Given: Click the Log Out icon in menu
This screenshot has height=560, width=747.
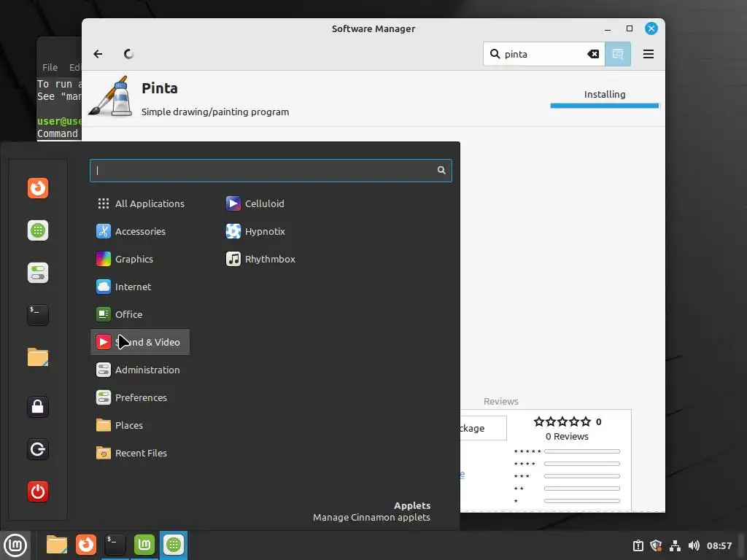Looking at the screenshot, I should 38,449.
